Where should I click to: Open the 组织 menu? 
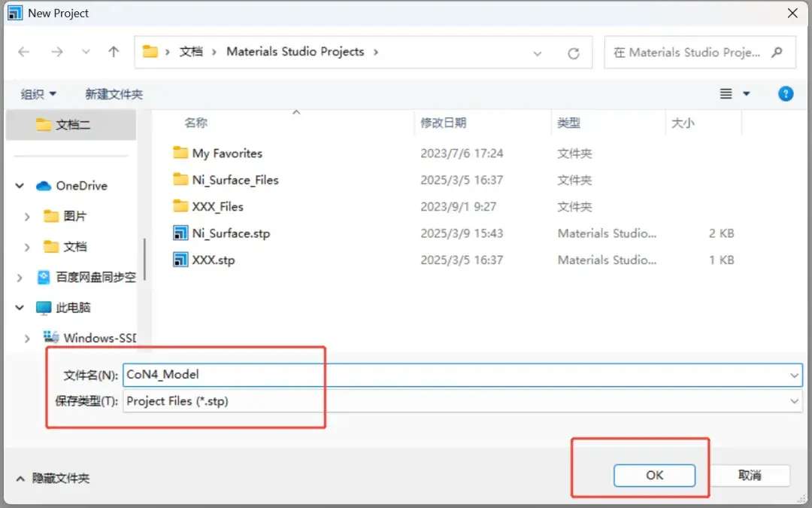(x=38, y=93)
